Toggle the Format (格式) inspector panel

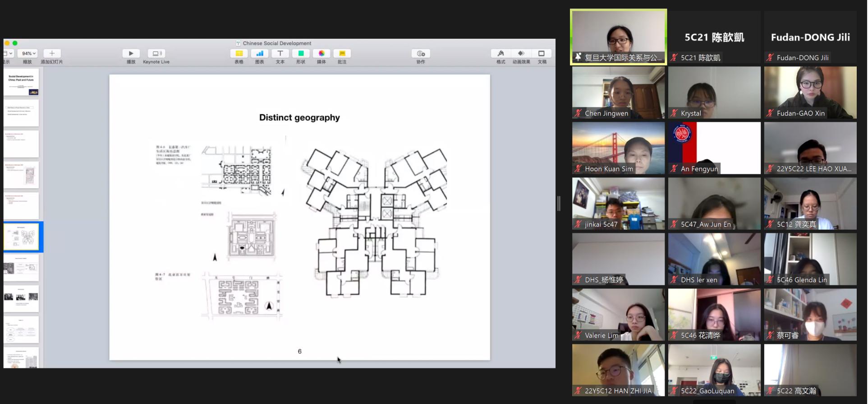tap(501, 53)
